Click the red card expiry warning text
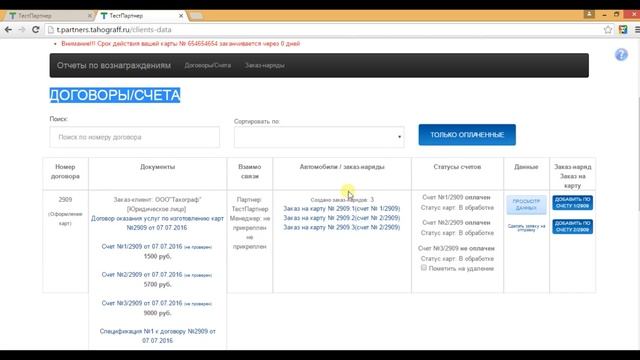This screenshot has width=640, height=360. point(180,44)
